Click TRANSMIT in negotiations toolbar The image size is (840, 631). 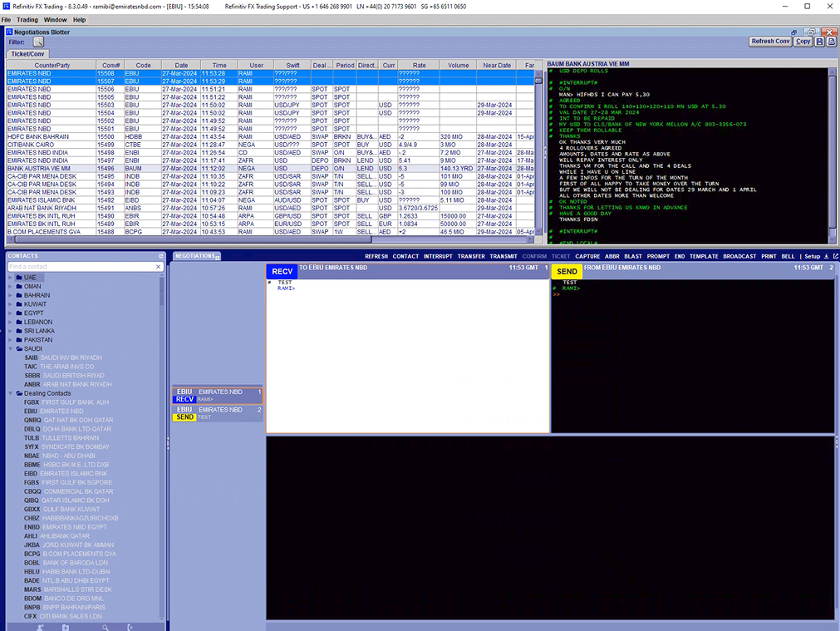(x=504, y=256)
